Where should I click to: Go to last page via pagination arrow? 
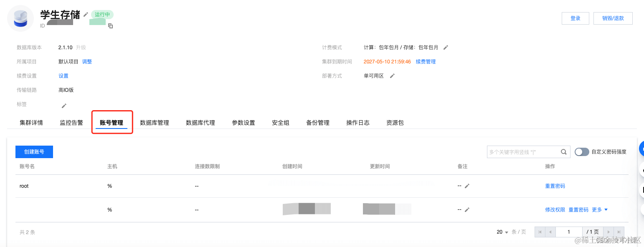pos(619,232)
